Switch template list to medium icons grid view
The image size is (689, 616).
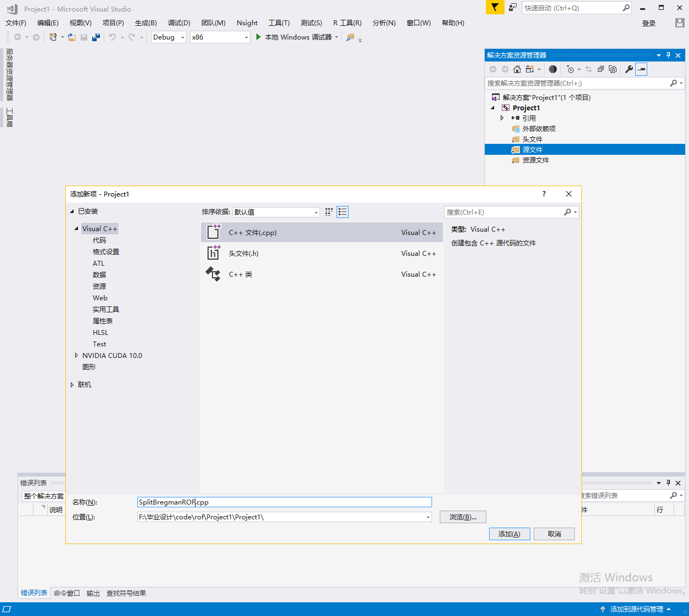[x=329, y=212]
